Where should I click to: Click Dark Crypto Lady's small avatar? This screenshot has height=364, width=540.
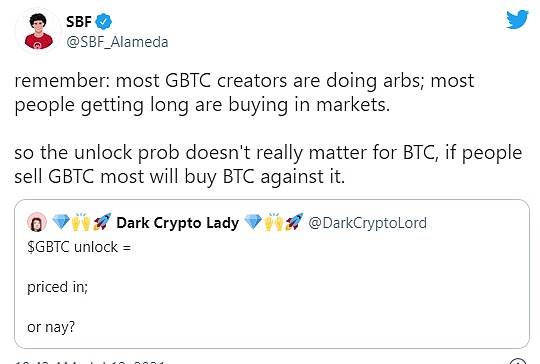(x=37, y=222)
